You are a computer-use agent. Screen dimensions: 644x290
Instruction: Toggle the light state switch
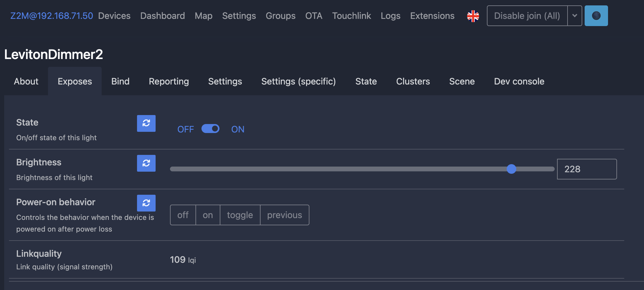[210, 129]
